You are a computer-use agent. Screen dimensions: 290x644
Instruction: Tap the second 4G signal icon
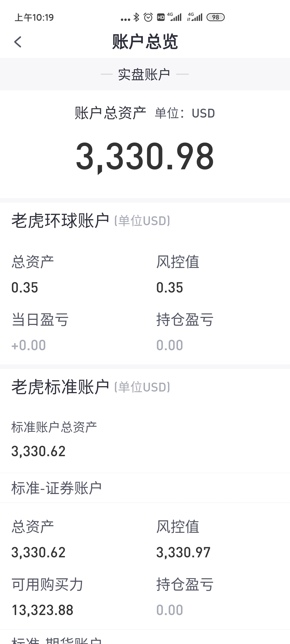(195, 17)
